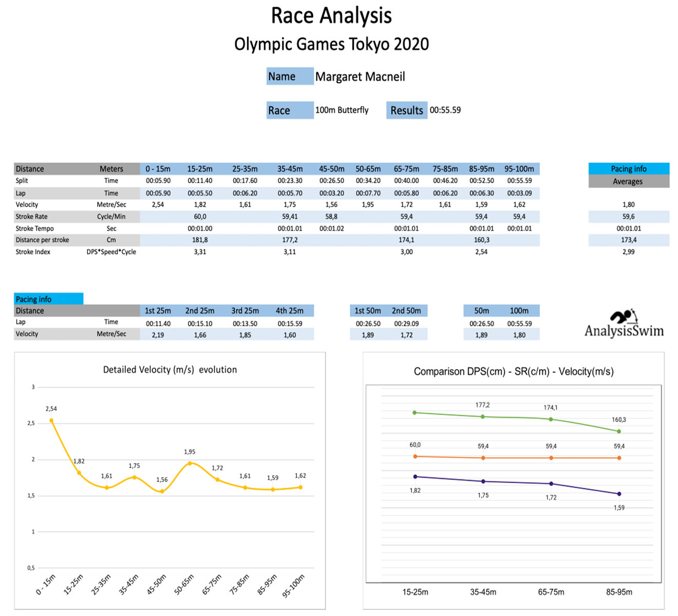Click the Distance per stroke row label
Image resolution: width=678 pixels, height=616 pixels.
tap(42, 240)
